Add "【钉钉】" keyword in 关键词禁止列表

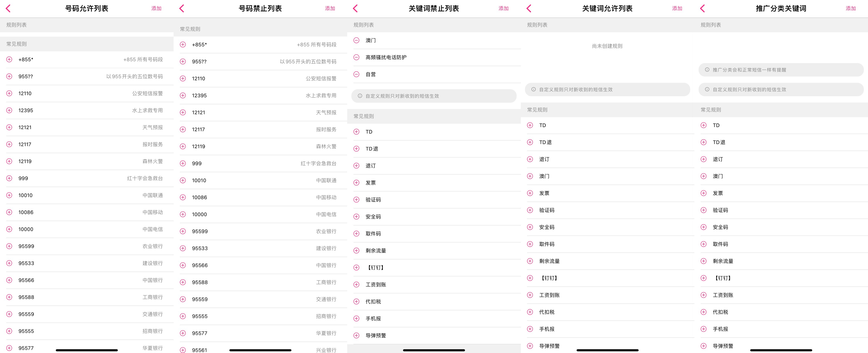coord(356,267)
